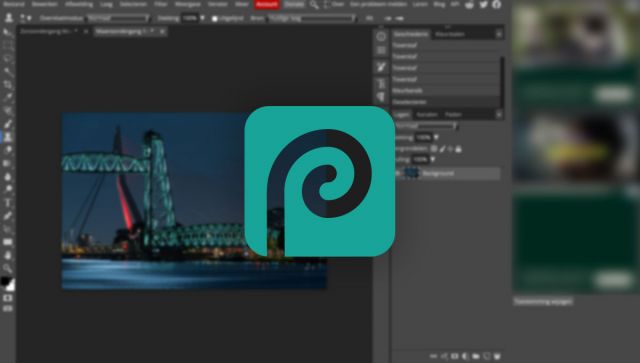640x363 pixels.
Task: Switch to the Kanalen tab
Action: click(427, 115)
